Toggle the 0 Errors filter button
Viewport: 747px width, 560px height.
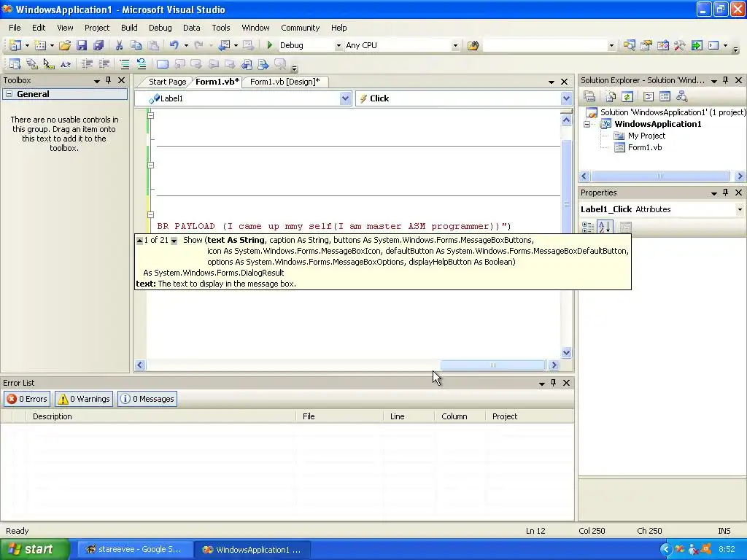[x=27, y=399]
